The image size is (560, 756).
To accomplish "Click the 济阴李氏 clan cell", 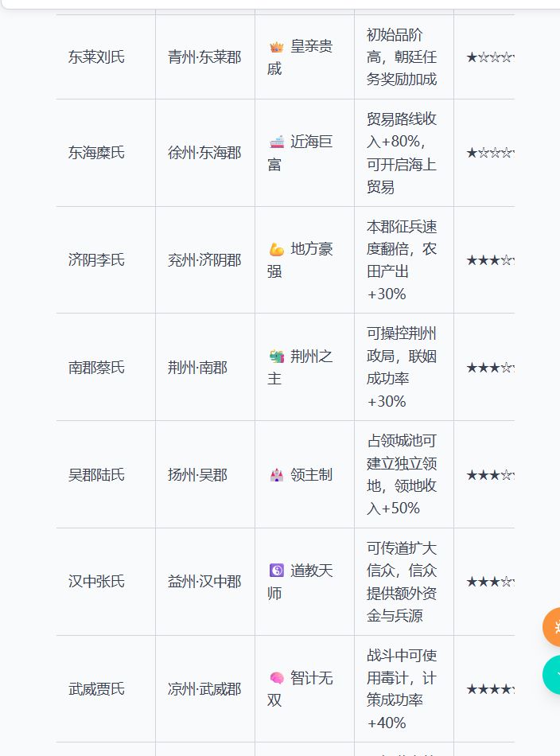I will tap(96, 260).
